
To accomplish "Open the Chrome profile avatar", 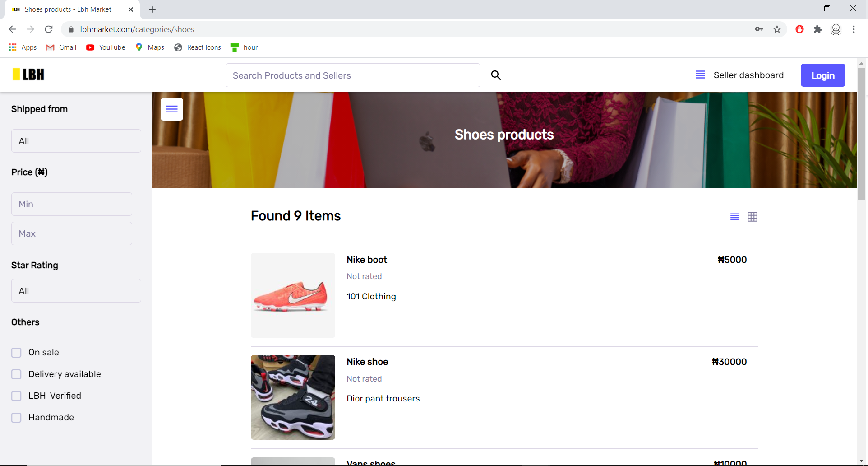I will coord(836,29).
